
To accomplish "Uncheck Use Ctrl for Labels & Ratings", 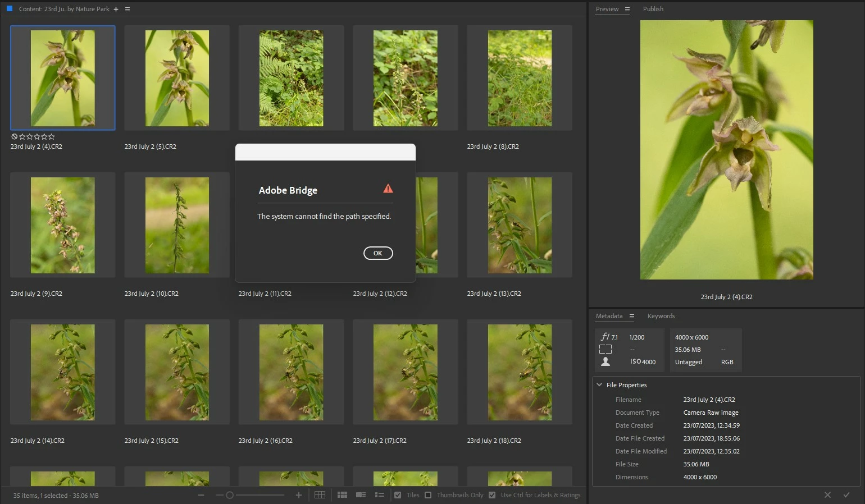I will tap(492, 495).
